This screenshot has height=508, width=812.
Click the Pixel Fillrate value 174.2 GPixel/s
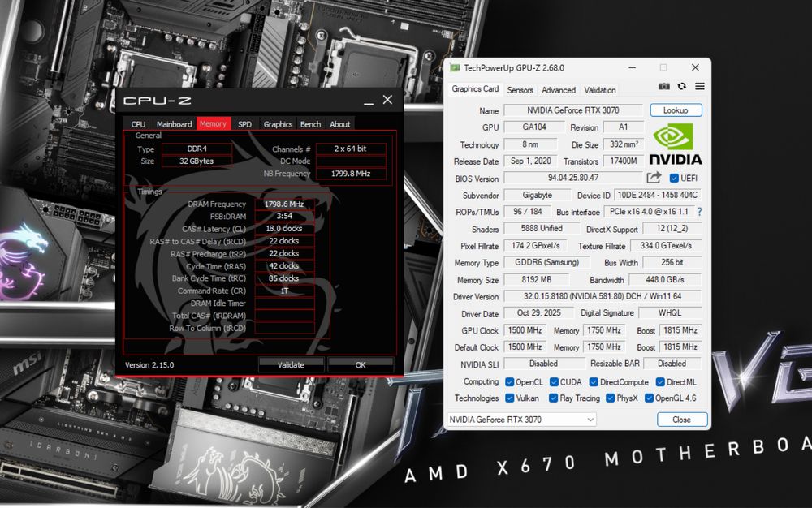click(535, 246)
